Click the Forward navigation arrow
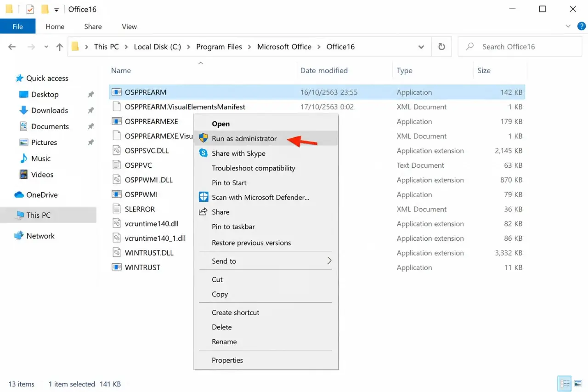 click(x=31, y=47)
